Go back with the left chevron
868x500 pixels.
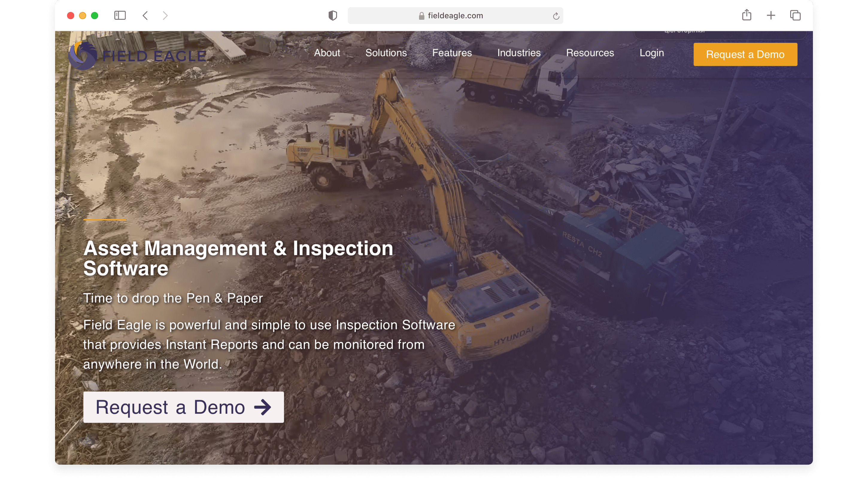tap(145, 16)
